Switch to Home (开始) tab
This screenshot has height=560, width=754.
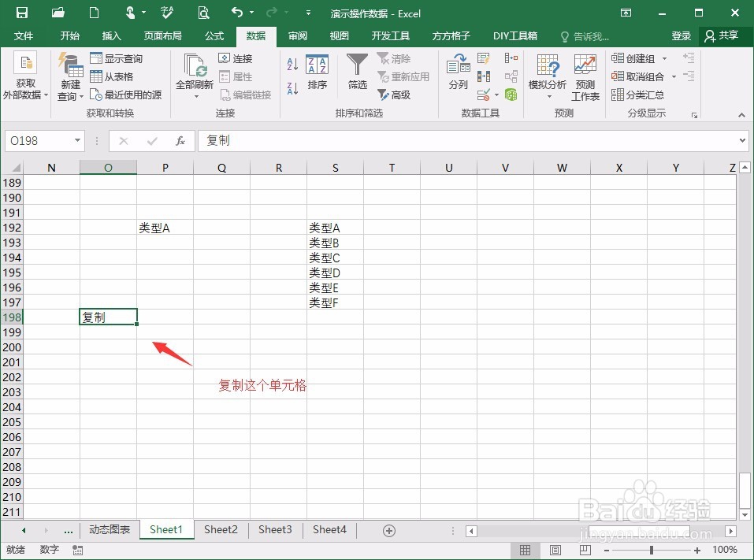pos(69,36)
